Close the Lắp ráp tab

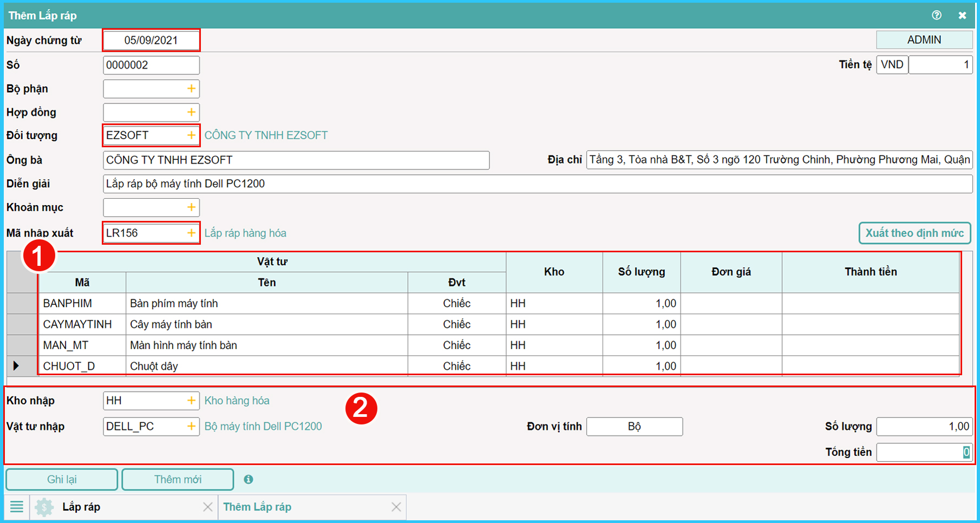(207, 507)
